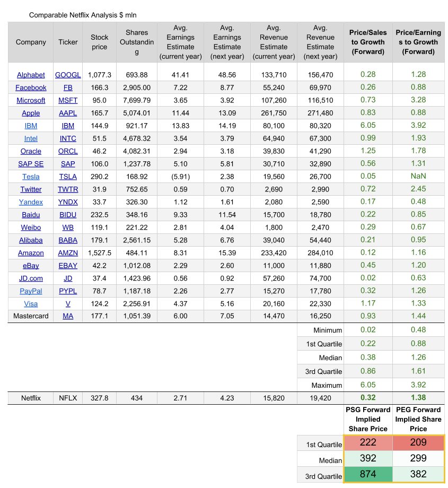Screen dimensions: 448x488
Task: Select the Median PSG value 0.38
Action: pyautogui.click(x=368, y=358)
